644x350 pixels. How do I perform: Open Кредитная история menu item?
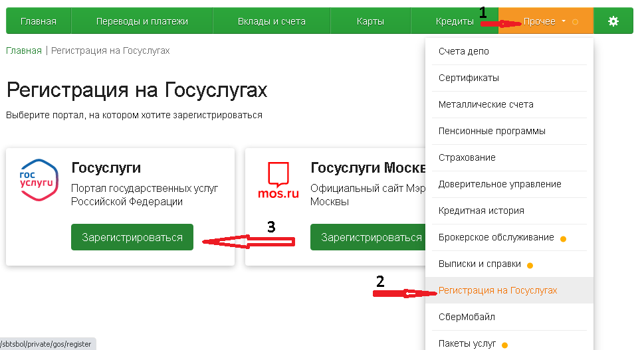[x=509, y=211]
